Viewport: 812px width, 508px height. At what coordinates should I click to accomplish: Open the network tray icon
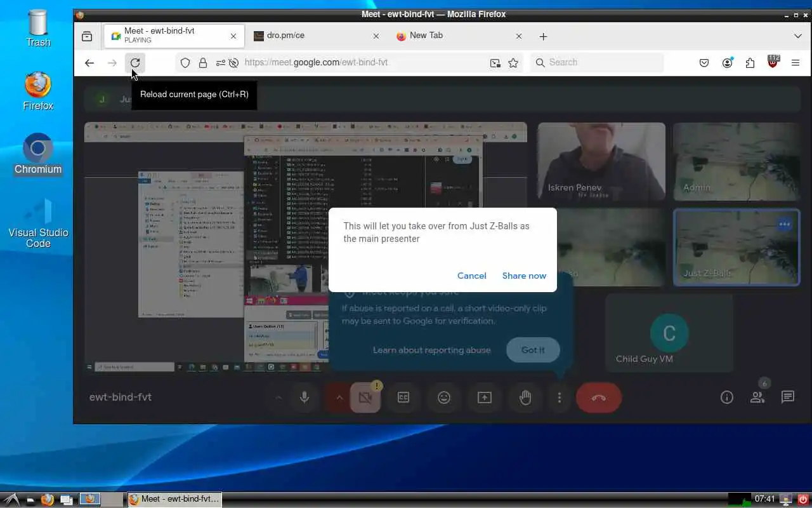[x=787, y=499]
